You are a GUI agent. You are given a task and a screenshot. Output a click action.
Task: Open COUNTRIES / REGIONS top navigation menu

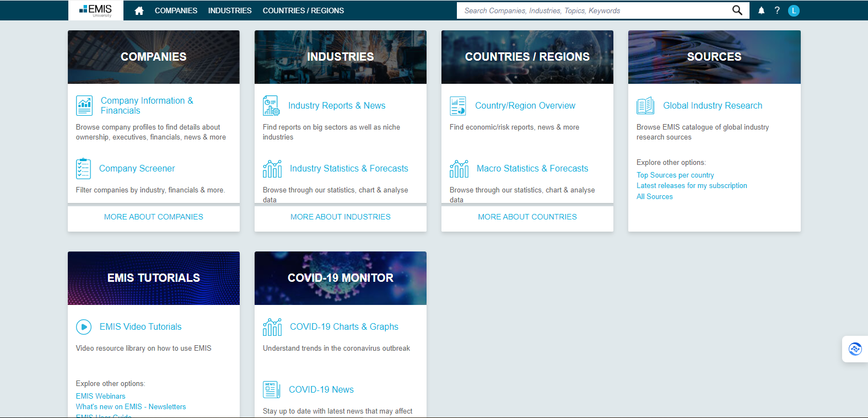[303, 10]
